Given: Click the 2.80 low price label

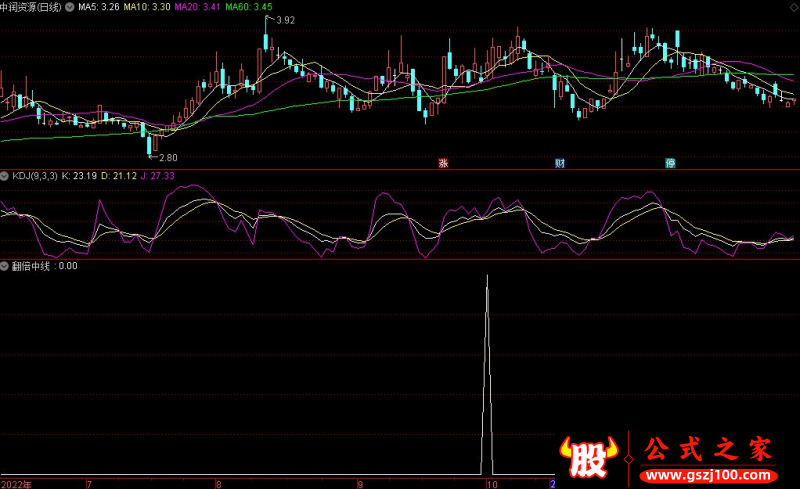Looking at the screenshot, I should click(167, 157).
